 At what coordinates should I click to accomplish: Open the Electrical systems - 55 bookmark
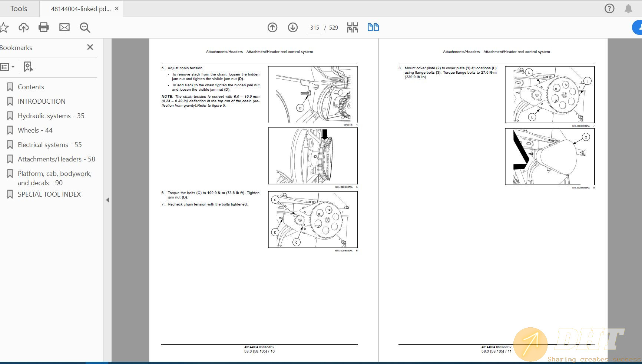coord(50,145)
